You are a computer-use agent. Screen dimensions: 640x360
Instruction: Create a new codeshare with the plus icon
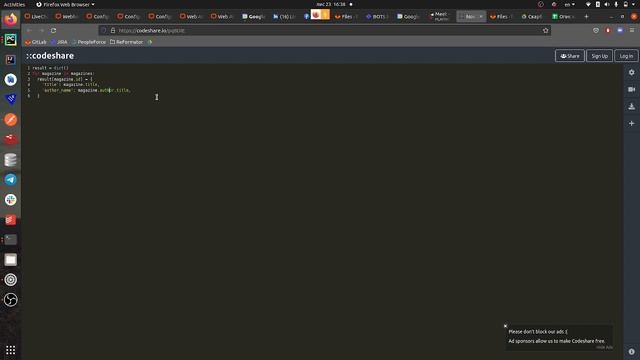point(631,123)
